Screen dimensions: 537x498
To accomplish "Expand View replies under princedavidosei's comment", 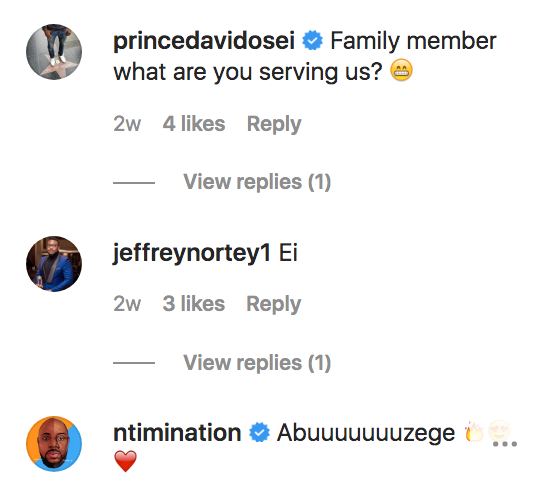I will pyautogui.click(x=257, y=182).
